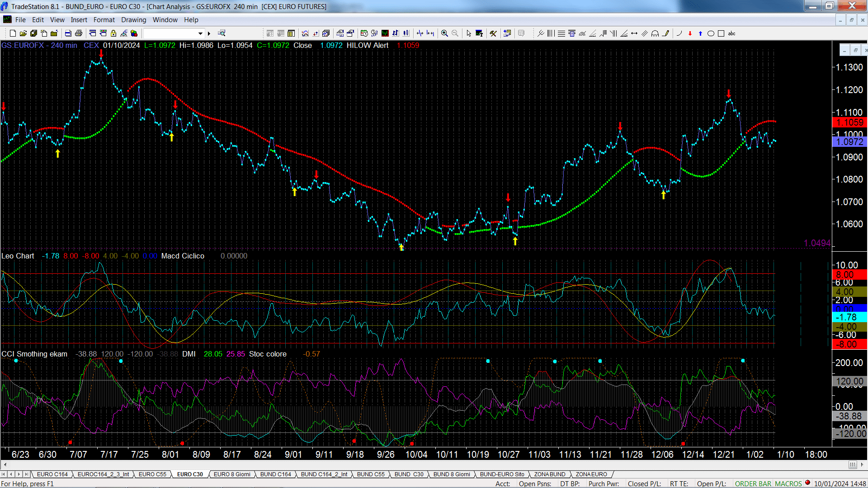Switch to the ZONA BUND tab
The image size is (868, 488).
coord(550,474)
